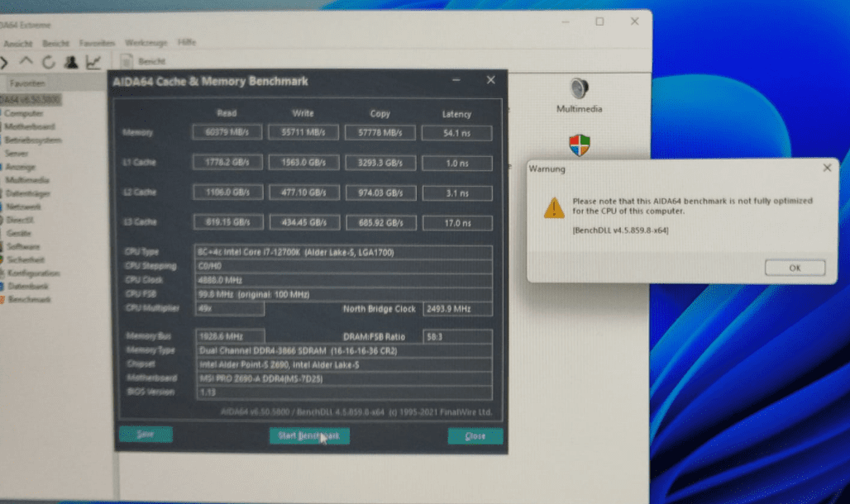
Task: Click the North Bridge Clock value 2493.9 MHz
Action: pyautogui.click(x=457, y=309)
